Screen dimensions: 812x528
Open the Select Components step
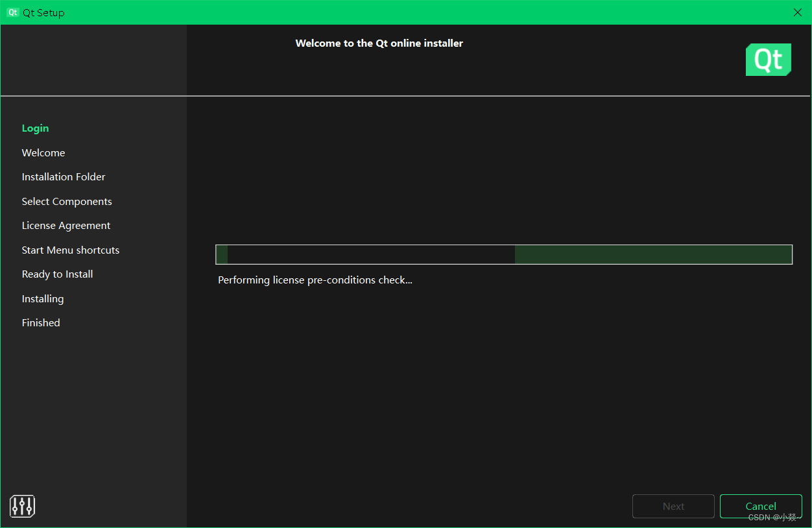67,201
